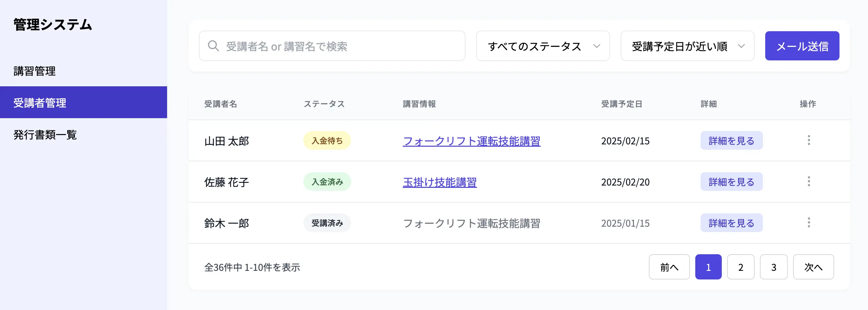Switch to 講習管理 in the sidebar

click(x=34, y=71)
